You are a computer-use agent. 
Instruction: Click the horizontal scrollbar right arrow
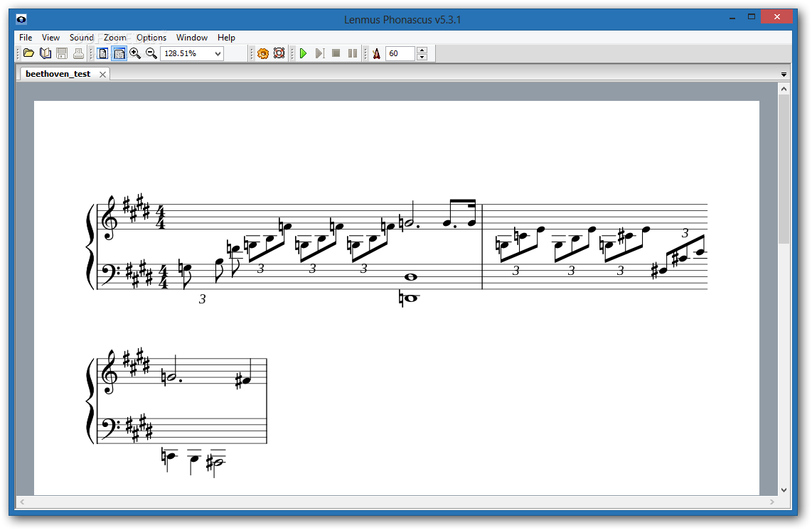tap(771, 502)
